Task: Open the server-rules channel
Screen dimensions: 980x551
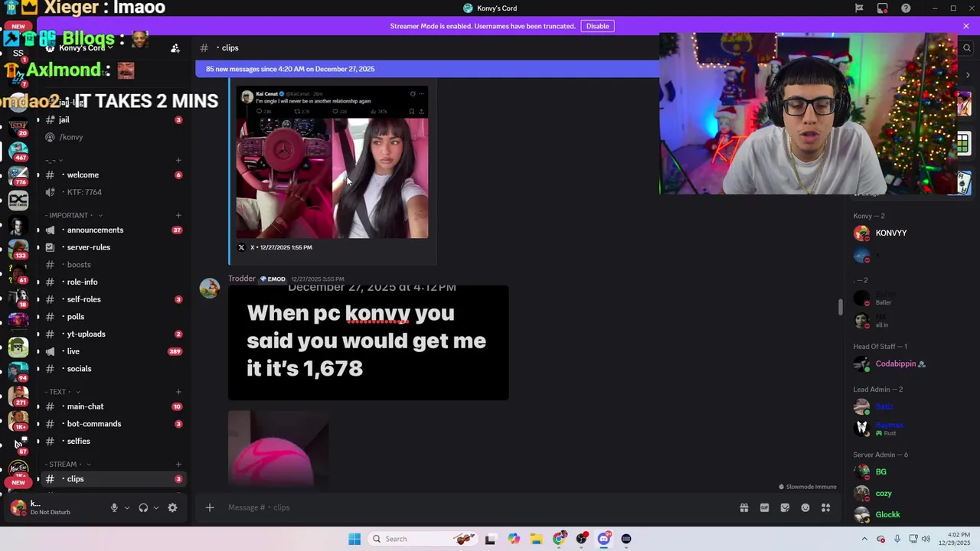Action: click(x=113, y=247)
